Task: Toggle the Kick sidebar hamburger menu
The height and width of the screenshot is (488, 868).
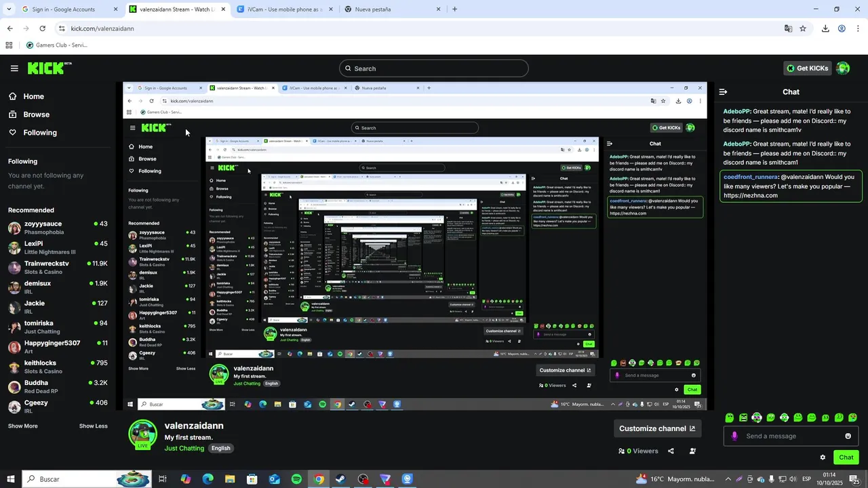Action: (14, 68)
